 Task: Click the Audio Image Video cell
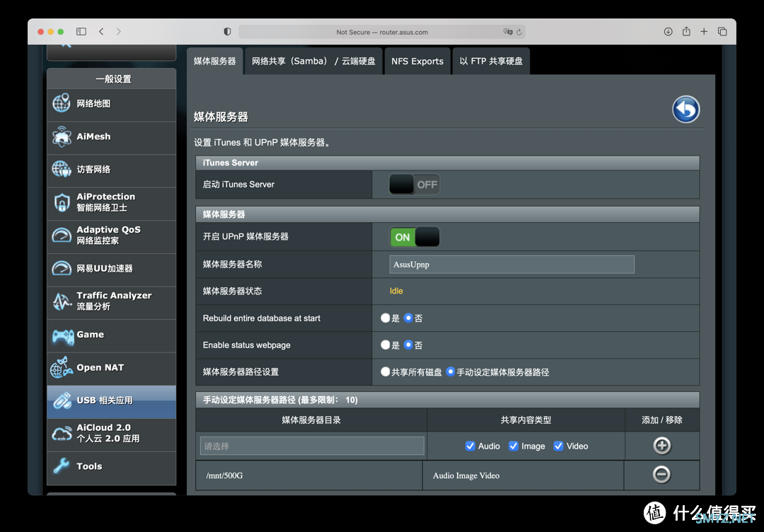pyautogui.click(x=523, y=475)
